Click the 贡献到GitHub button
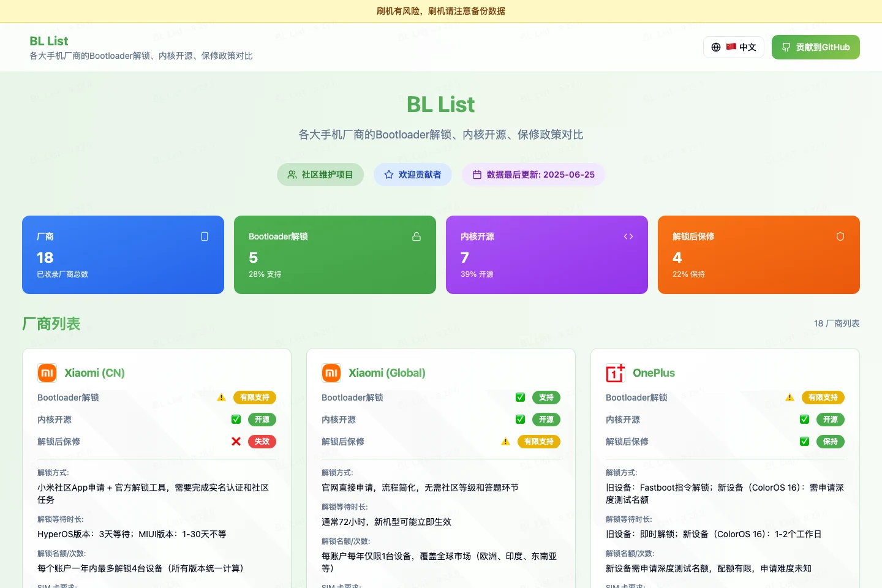The image size is (882, 588). pyautogui.click(x=816, y=47)
